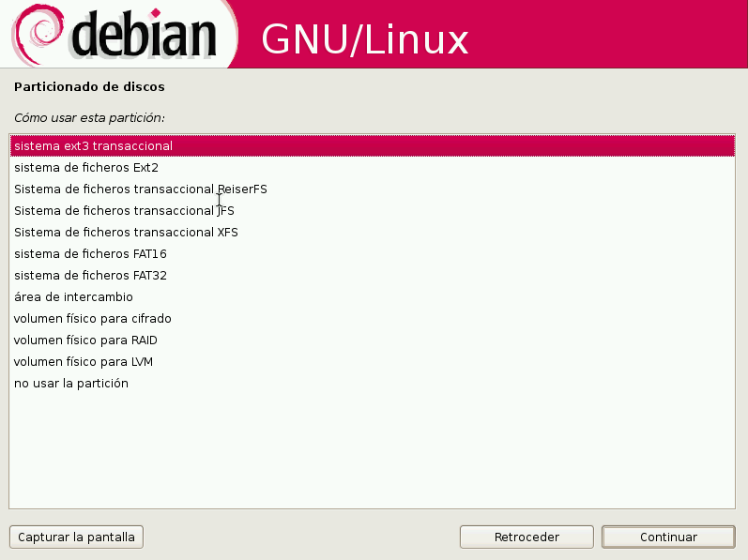The width and height of the screenshot is (748, 560).
Task: Pick the JFS transactional file system
Action: tap(372, 211)
